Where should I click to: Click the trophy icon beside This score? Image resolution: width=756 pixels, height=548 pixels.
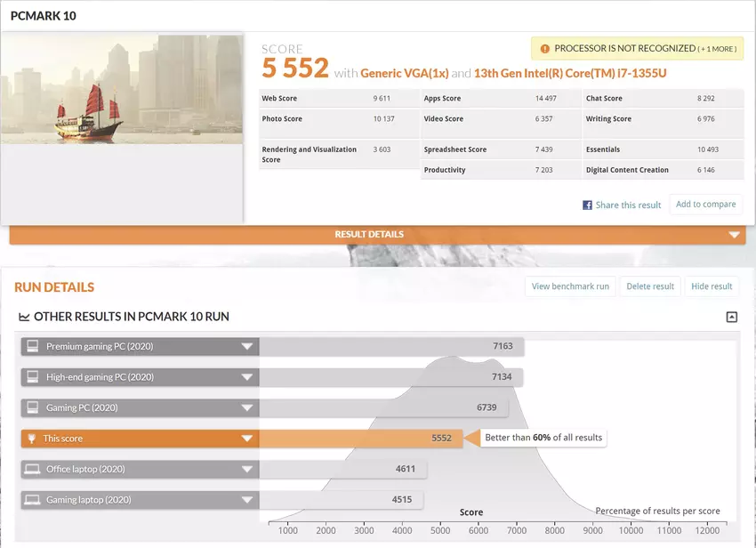tap(33, 438)
